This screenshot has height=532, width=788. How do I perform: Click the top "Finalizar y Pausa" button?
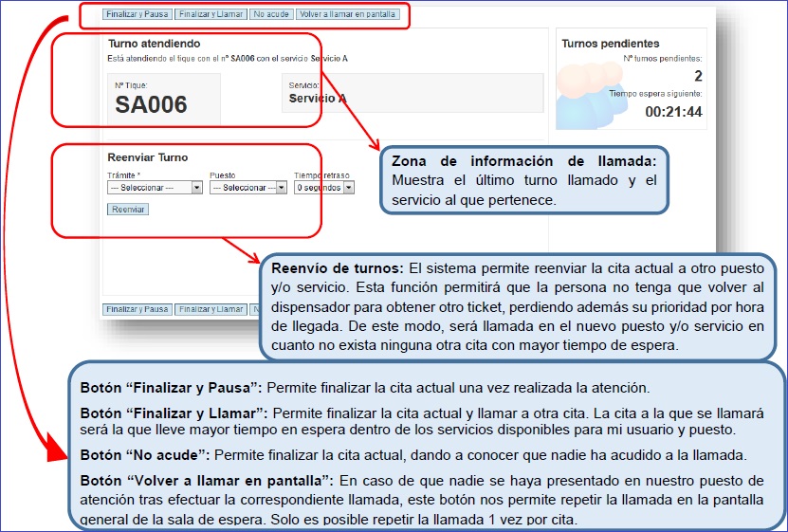pyautogui.click(x=137, y=15)
